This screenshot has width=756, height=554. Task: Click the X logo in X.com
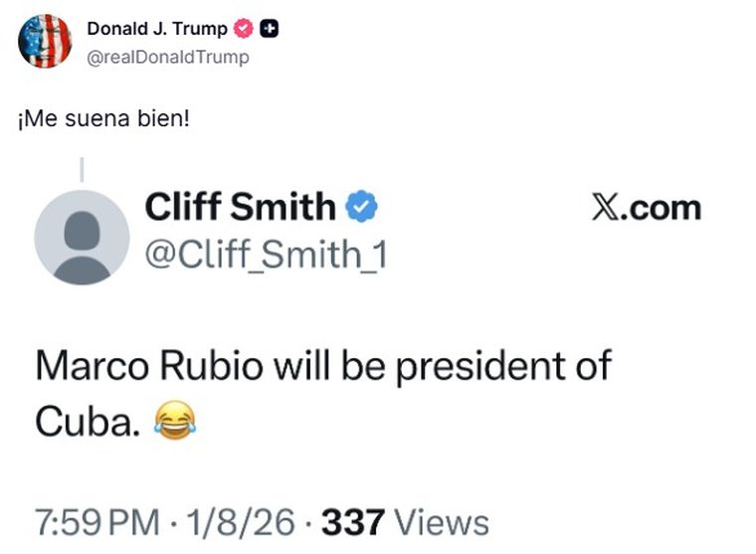click(607, 208)
